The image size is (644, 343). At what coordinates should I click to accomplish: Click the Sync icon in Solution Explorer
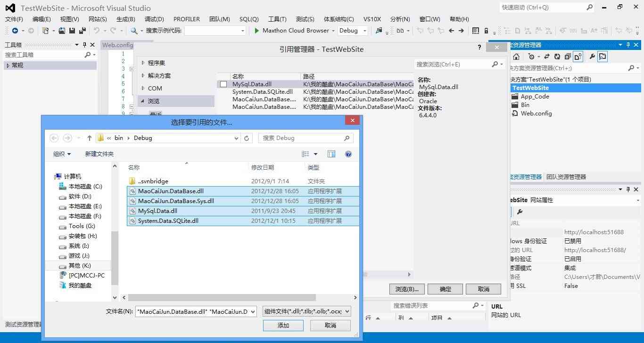(x=547, y=57)
